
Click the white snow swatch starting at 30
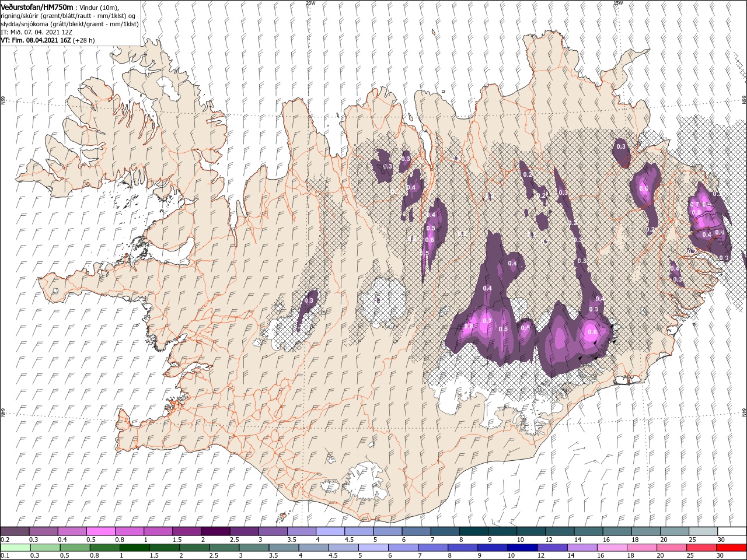coord(731,531)
